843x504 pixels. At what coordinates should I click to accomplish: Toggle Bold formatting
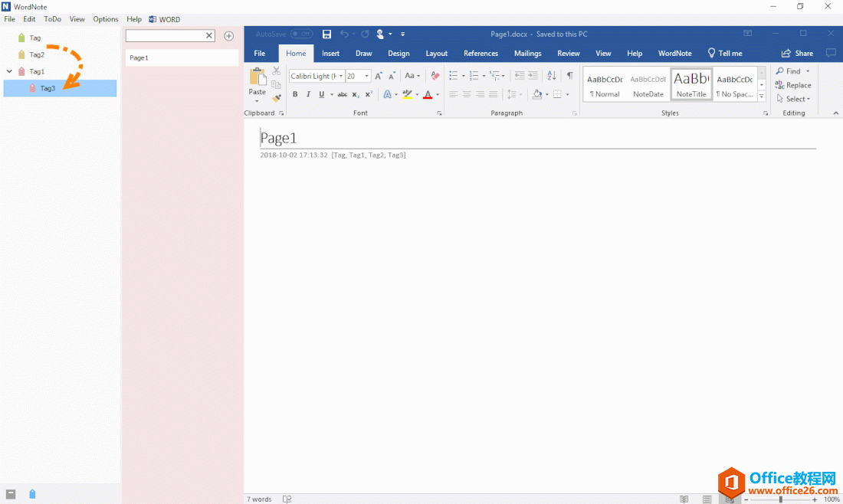[x=295, y=95]
